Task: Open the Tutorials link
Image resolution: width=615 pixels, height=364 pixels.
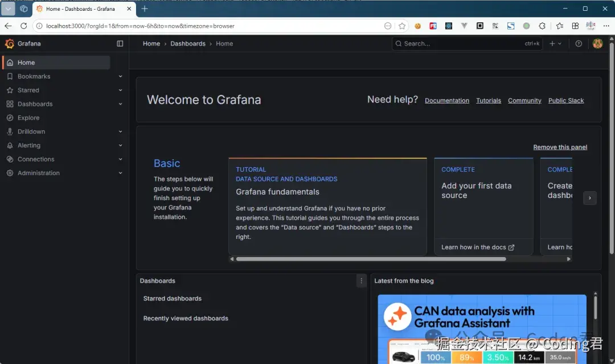Action: [489, 101]
